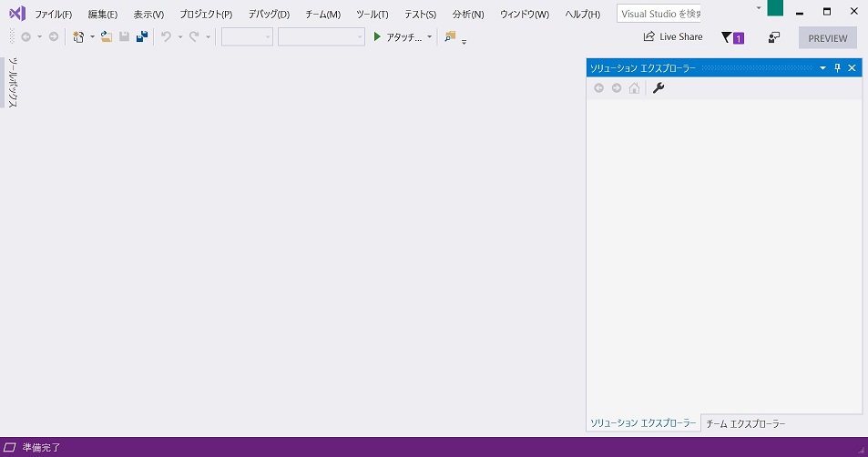
Task: Click the Visual Studio logo icon
Action: [x=17, y=14]
